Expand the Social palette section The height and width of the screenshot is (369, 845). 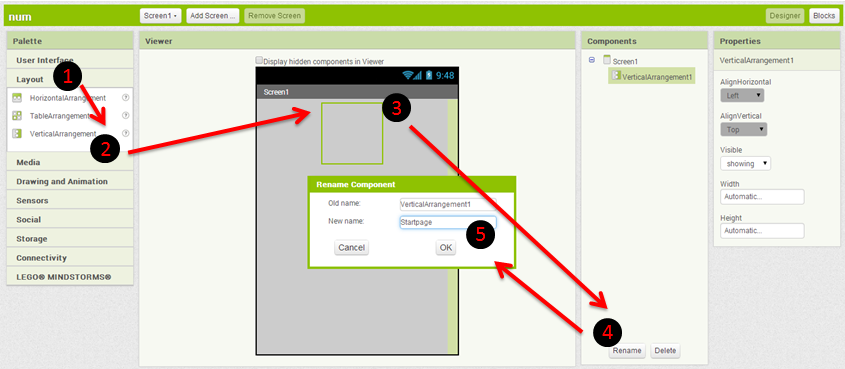click(x=70, y=220)
